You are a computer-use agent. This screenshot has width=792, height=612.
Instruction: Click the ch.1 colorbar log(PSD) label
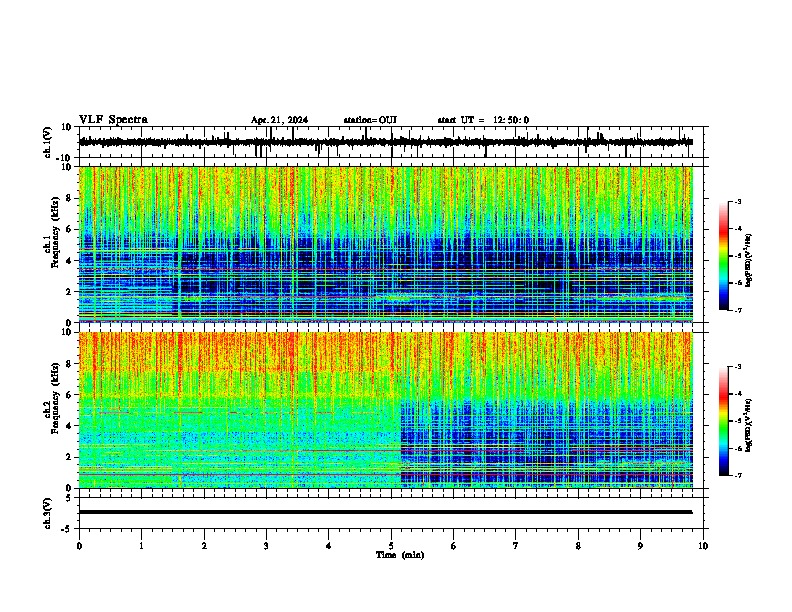pyautogui.click(x=749, y=260)
